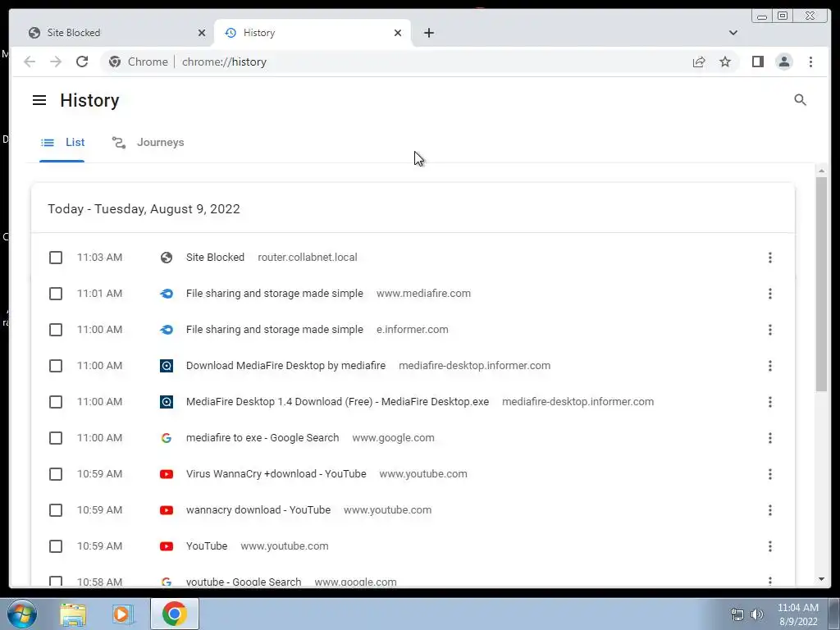Open the profile avatar icon
This screenshot has height=630, width=840.
click(x=783, y=62)
